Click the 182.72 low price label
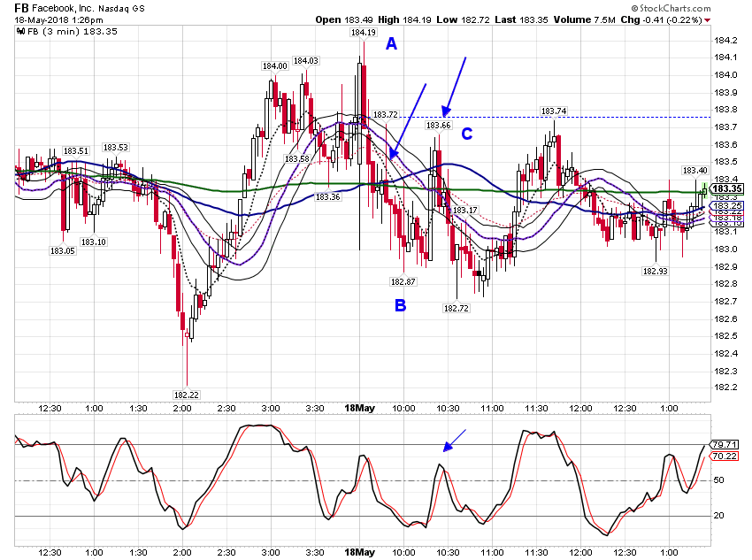Image resolution: width=752 pixels, height=560 pixels. coord(457,308)
